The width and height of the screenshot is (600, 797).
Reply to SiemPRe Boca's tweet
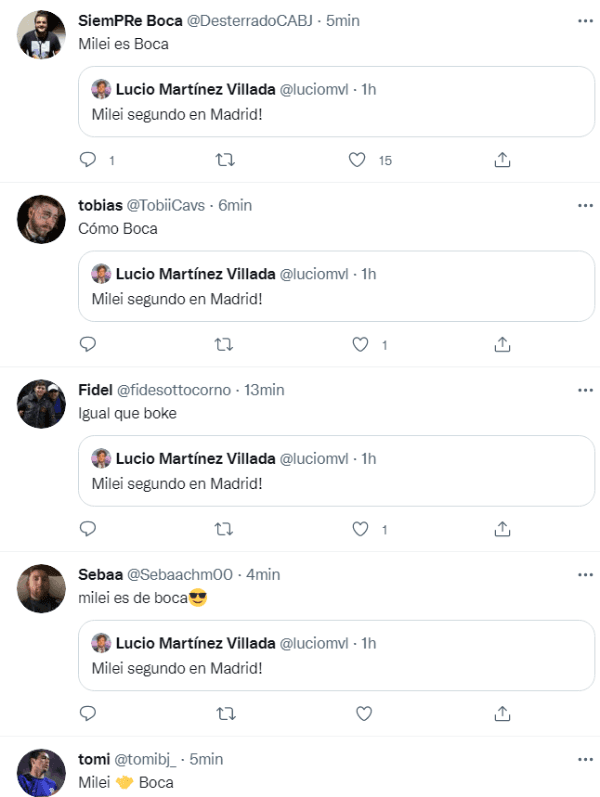87,159
